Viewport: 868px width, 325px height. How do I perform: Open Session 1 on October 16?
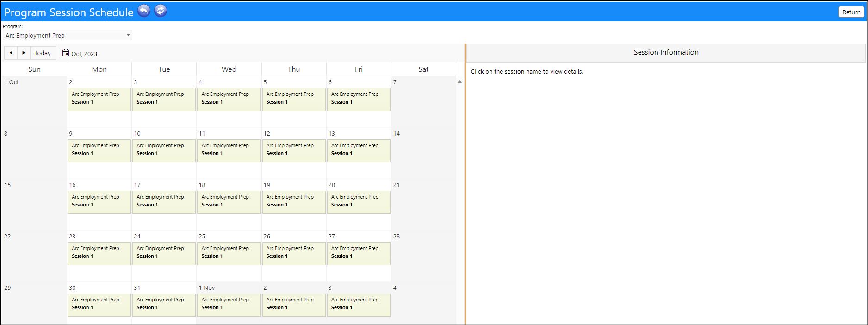point(99,202)
